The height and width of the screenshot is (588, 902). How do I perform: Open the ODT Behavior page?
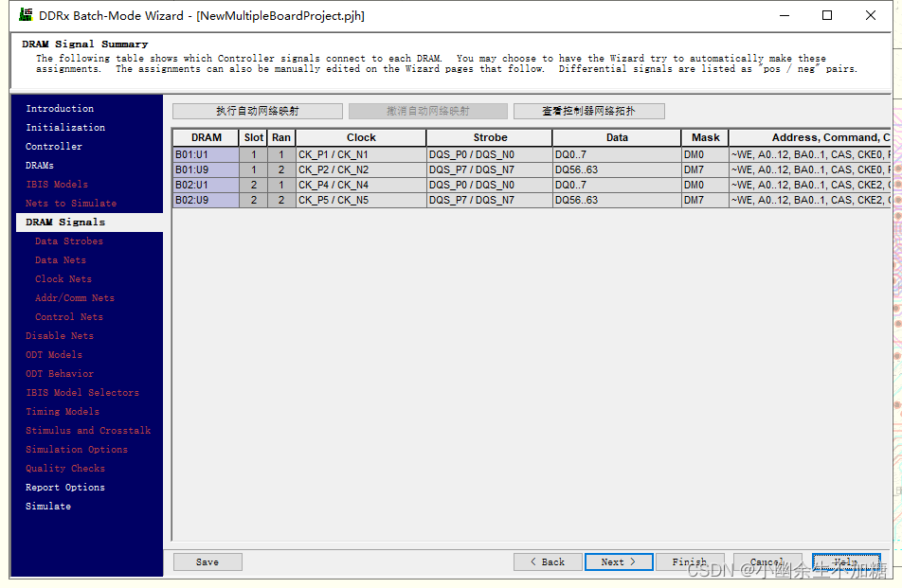[x=60, y=374]
